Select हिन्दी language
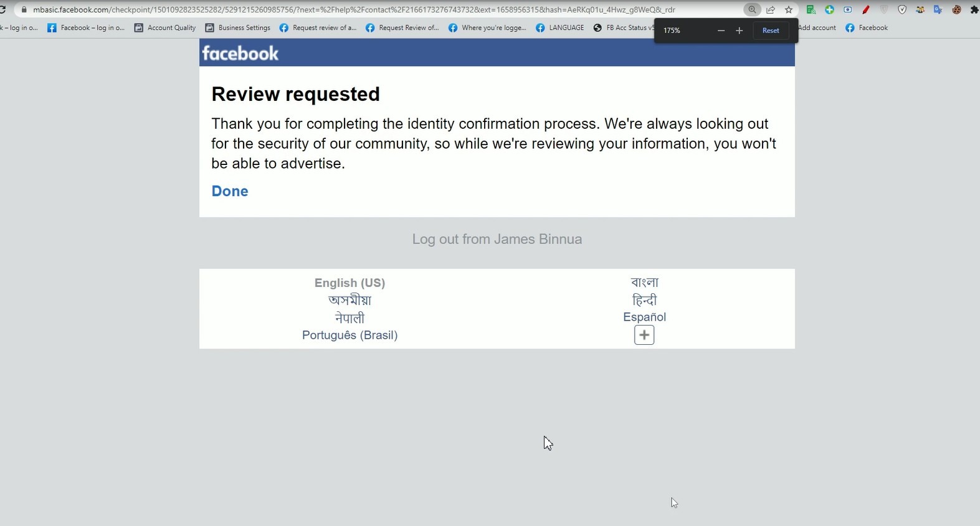Image resolution: width=980 pixels, height=526 pixels. 644,300
